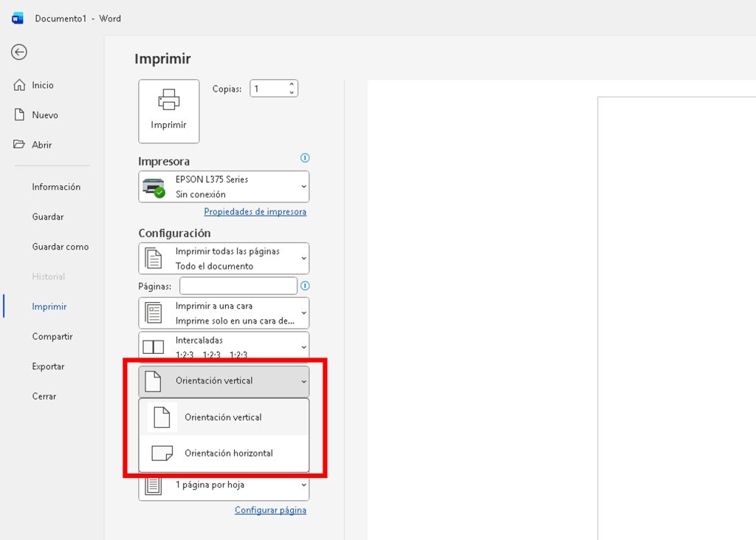The height and width of the screenshot is (540, 756).
Task: Increase the number of copies
Action: tap(292, 84)
